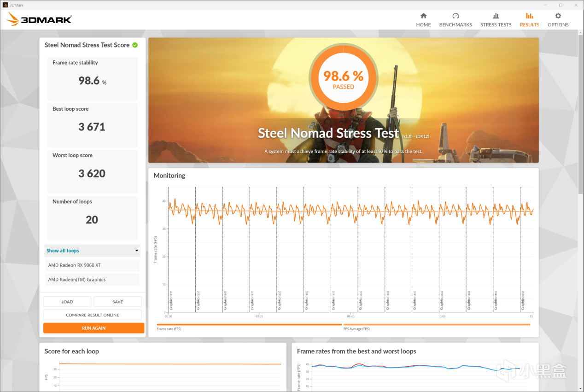Open the BENCHMARKS gauge icon
584x392 pixels.
click(x=456, y=16)
